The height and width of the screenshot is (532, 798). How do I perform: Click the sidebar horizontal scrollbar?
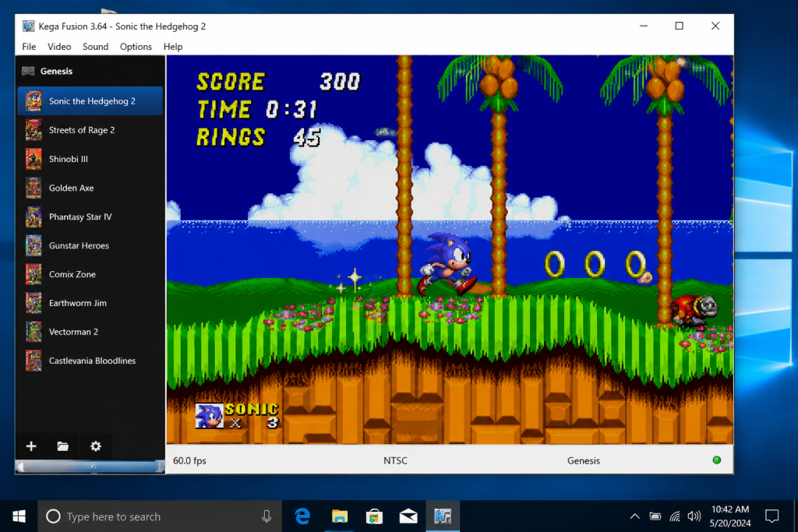click(90, 467)
